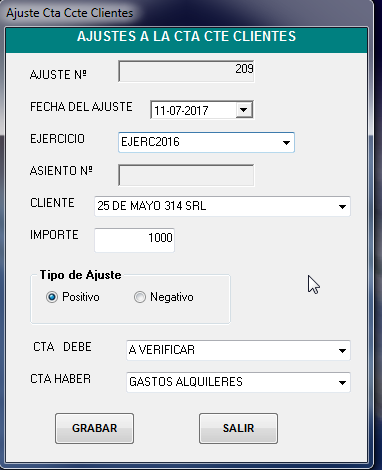Click the AJUSTES A LA CTA CTE CLIENTES header

(187, 36)
